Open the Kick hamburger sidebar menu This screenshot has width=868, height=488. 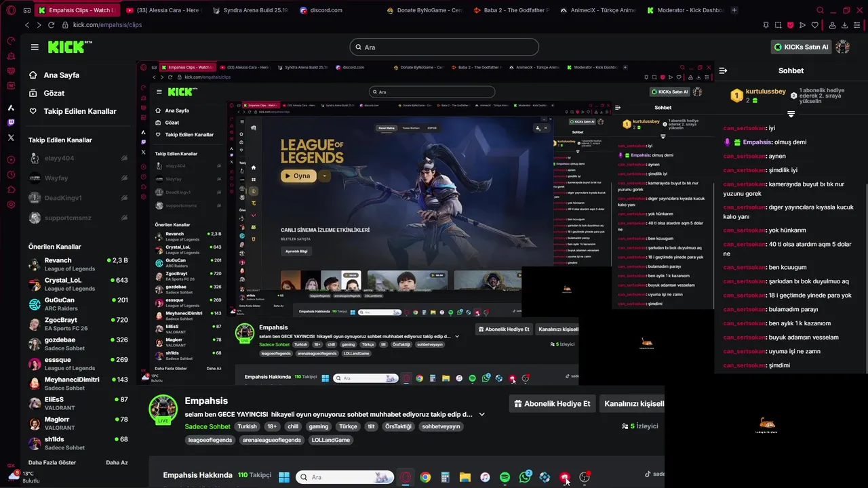[x=35, y=47]
